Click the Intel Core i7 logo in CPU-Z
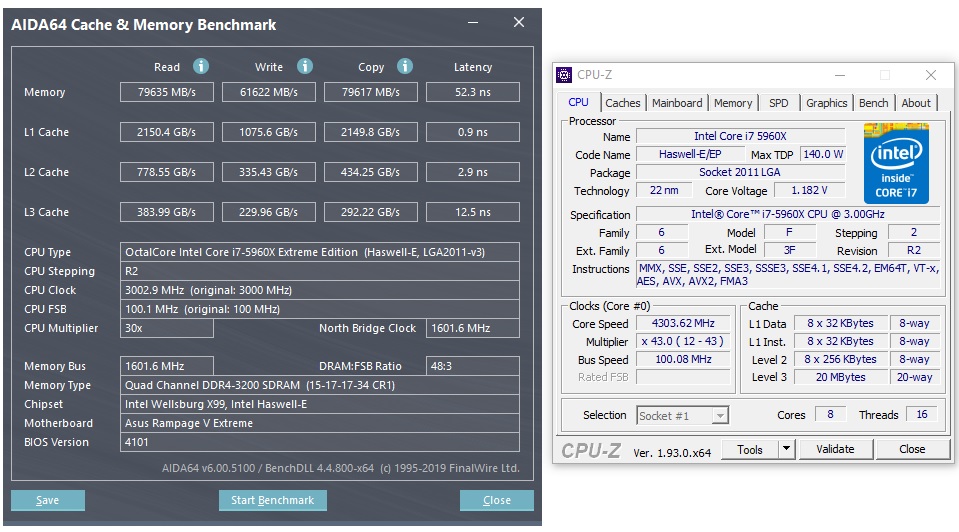959x532 pixels. click(x=896, y=163)
